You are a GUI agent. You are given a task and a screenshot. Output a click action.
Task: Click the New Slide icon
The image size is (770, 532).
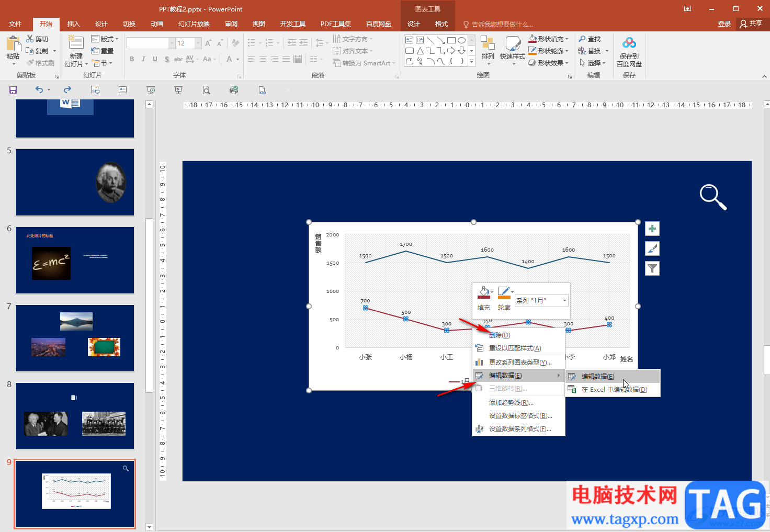pyautogui.click(x=76, y=43)
